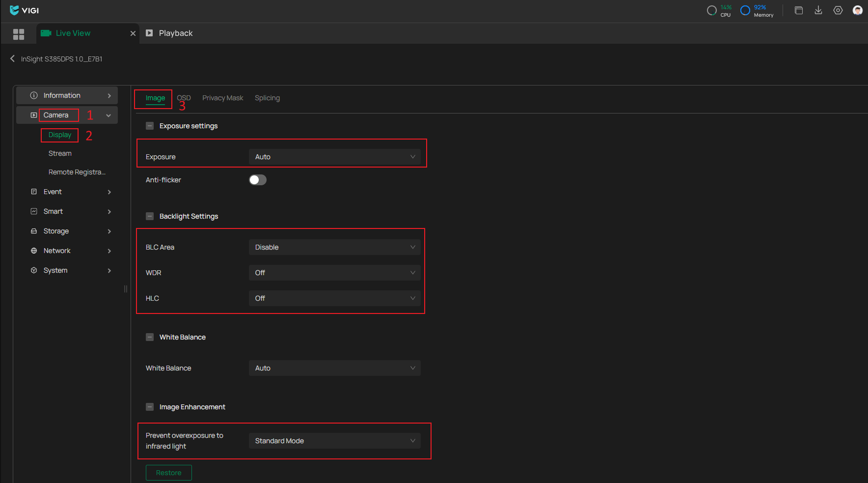The height and width of the screenshot is (483, 868).
Task: Open the grid apps menu icon
Action: 19,34
